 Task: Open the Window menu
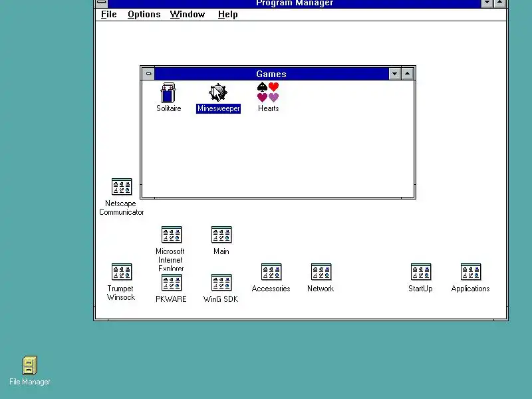coord(188,14)
